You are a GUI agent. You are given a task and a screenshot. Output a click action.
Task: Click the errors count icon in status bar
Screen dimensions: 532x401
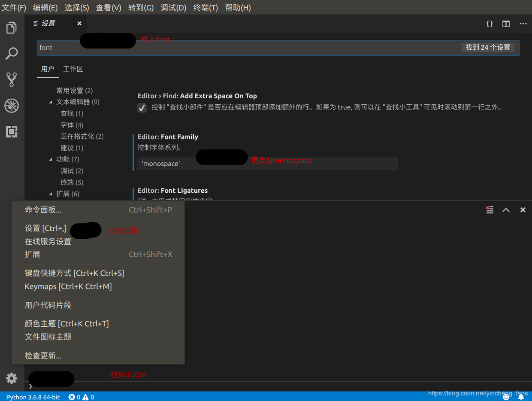pyautogui.click(x=75, y=397)
